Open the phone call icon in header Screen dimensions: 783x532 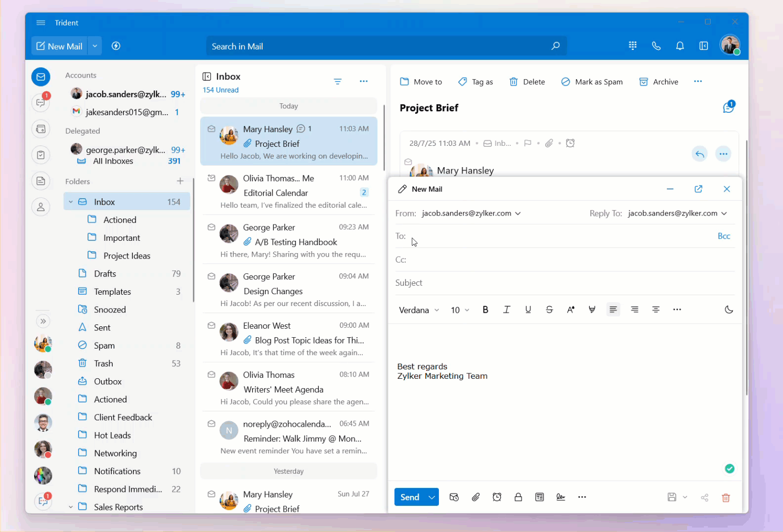[656, 45]
